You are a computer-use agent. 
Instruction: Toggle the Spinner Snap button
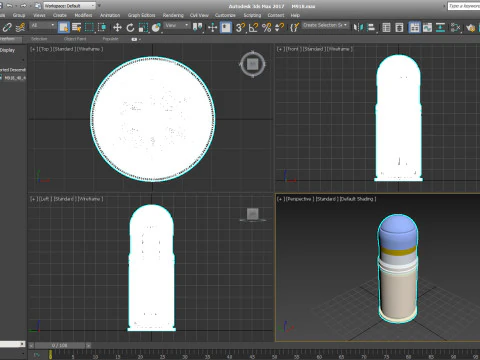[x=279, y=27]
